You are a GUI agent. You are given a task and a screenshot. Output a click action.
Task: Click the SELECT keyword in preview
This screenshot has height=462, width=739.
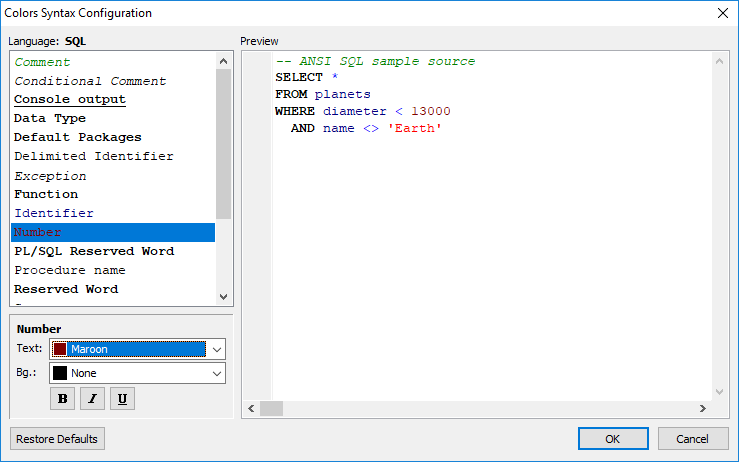[299, 77]
